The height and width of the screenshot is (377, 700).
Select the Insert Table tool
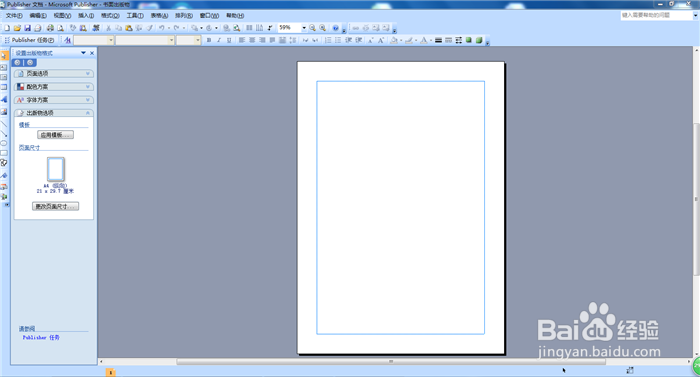(x=4, y=87)
